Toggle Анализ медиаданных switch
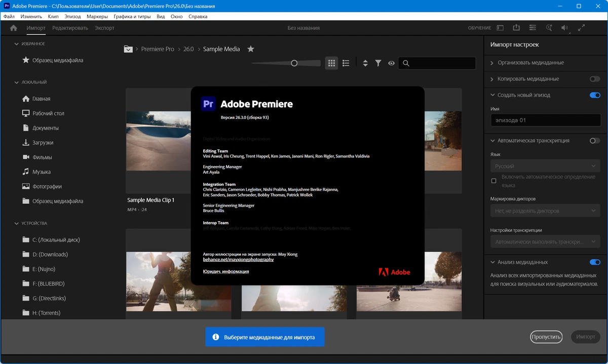The height and width of the screenshot is (364, 608). (x=595, y=262)
